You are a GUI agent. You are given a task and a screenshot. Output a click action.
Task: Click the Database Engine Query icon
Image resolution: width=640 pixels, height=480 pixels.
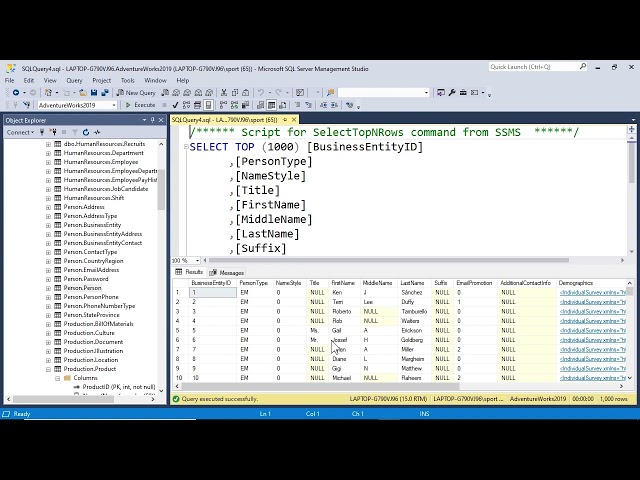tap(165, 93)
